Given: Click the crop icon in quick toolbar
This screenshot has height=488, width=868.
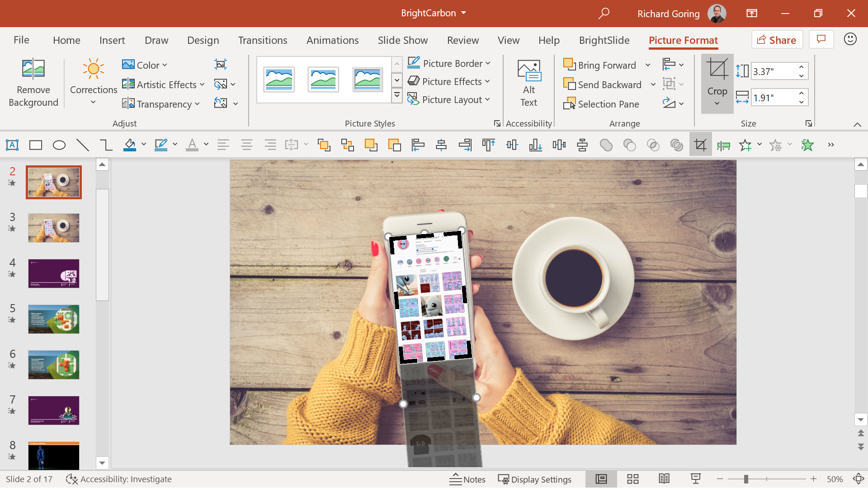Looking at the screenshot, I should pos(700,145).
